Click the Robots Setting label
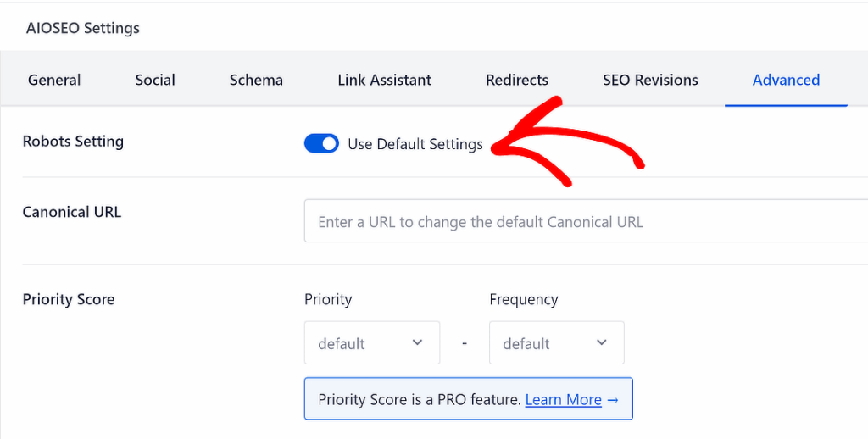This screenshot has height=439, width=868. pos(73,142)
